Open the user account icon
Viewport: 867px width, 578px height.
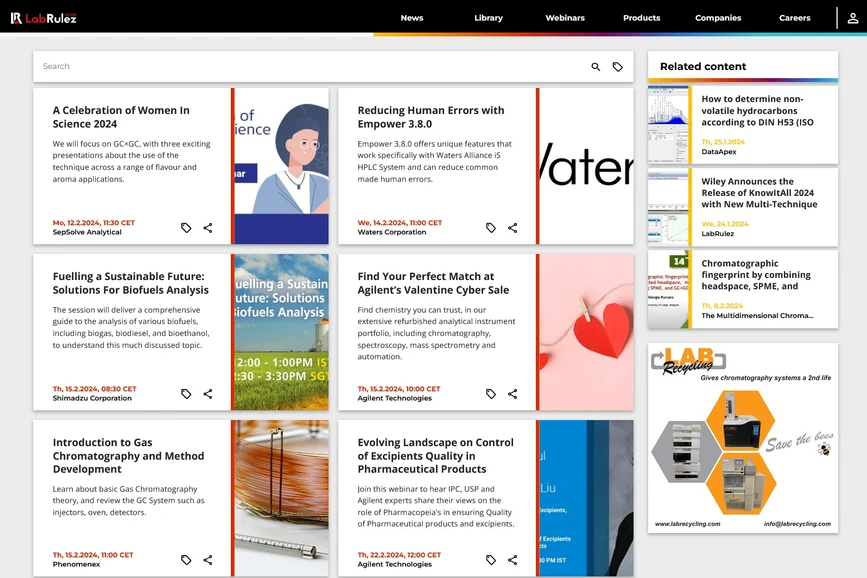click(853, 18)
